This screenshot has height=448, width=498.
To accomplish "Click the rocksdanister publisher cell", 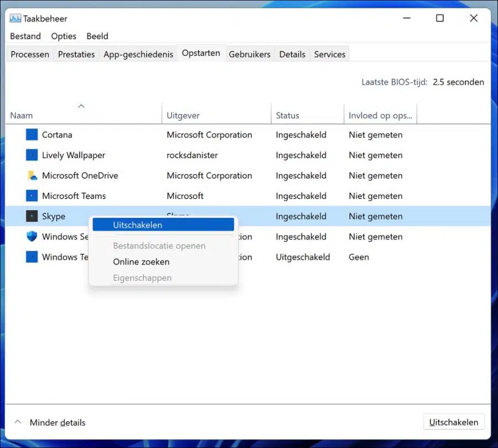I will click(x=192, y=155).
